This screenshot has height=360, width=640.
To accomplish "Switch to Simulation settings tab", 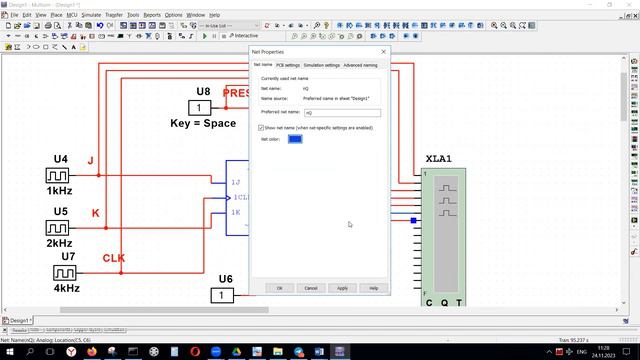I will [322, 65].
